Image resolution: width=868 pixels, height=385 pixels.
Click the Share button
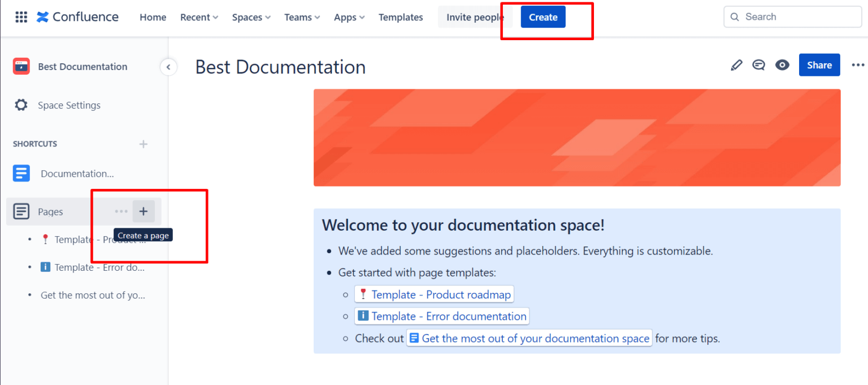point(819,64)
